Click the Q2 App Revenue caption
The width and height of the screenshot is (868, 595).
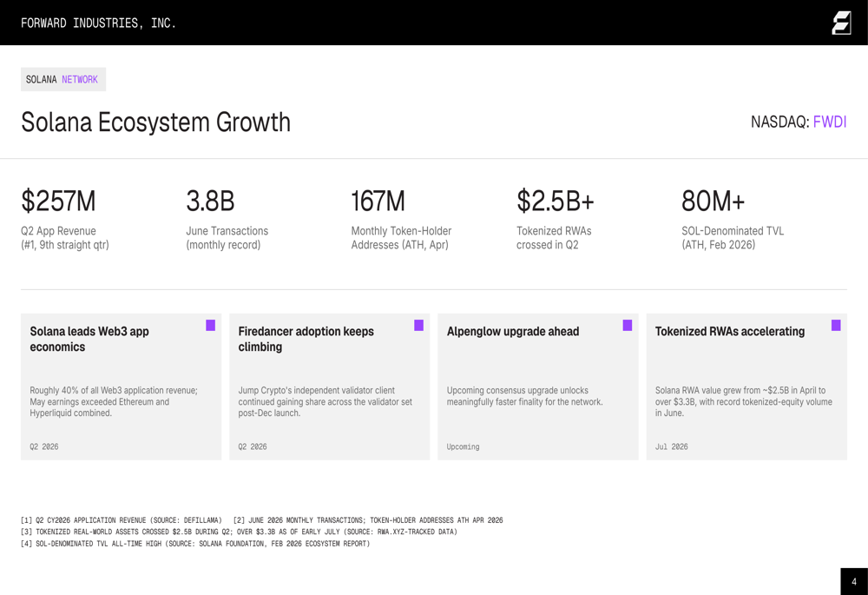coord(65,238)
